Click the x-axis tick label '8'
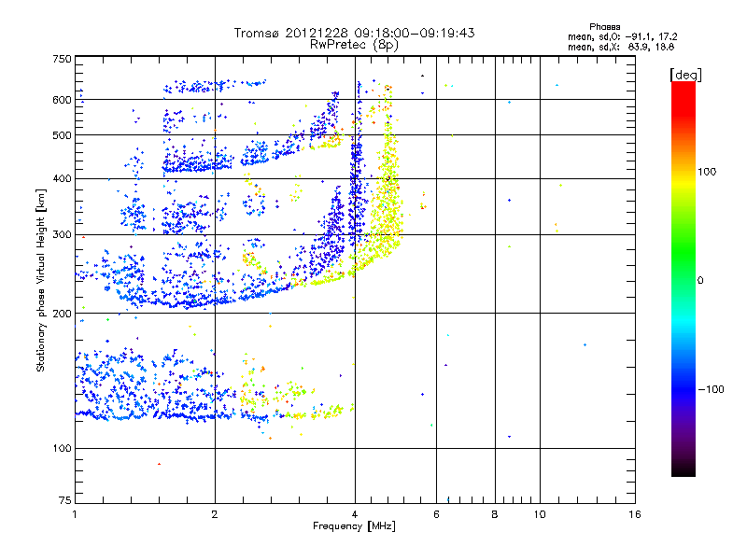Screen dimensions: 747x560 point(495,514)
